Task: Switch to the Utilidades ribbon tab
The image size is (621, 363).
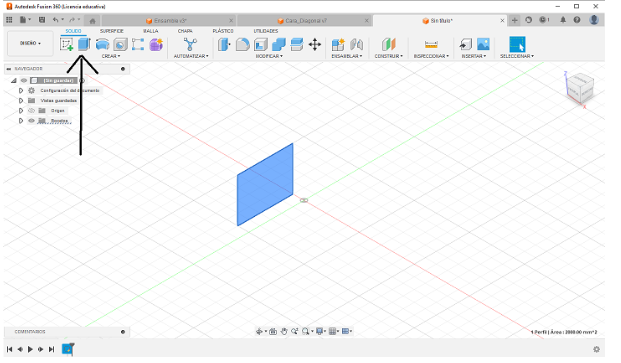Action: point(266,31)
